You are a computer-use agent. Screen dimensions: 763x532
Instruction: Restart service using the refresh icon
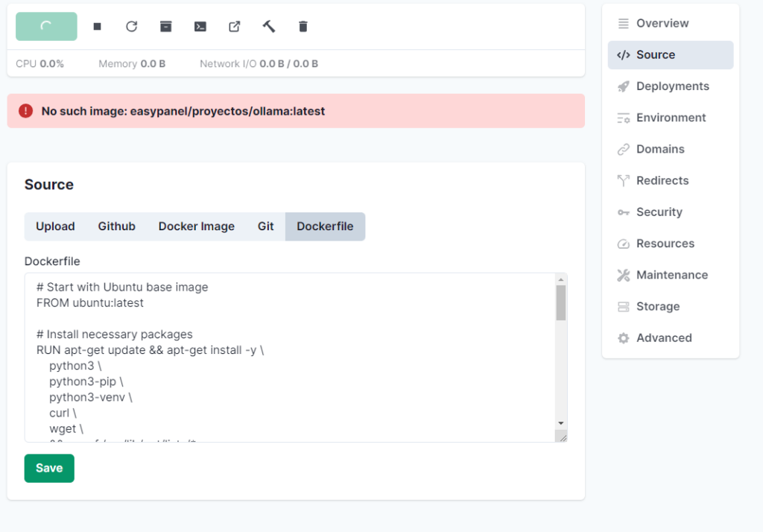coord(132,27)
